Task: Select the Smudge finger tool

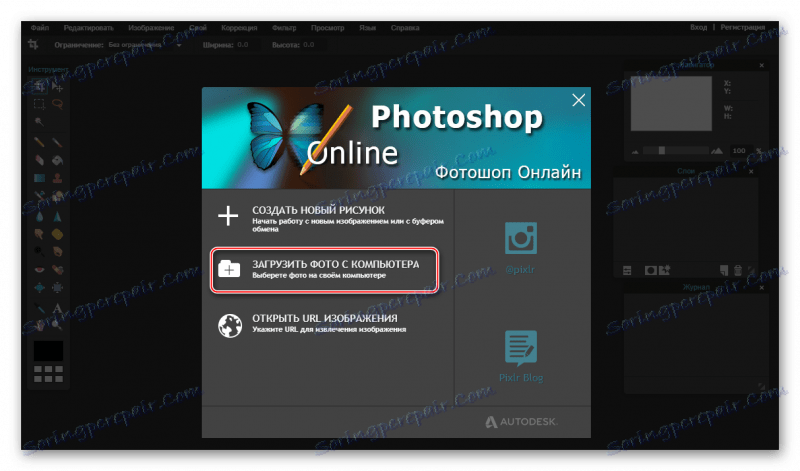Action: pos(39,234)
